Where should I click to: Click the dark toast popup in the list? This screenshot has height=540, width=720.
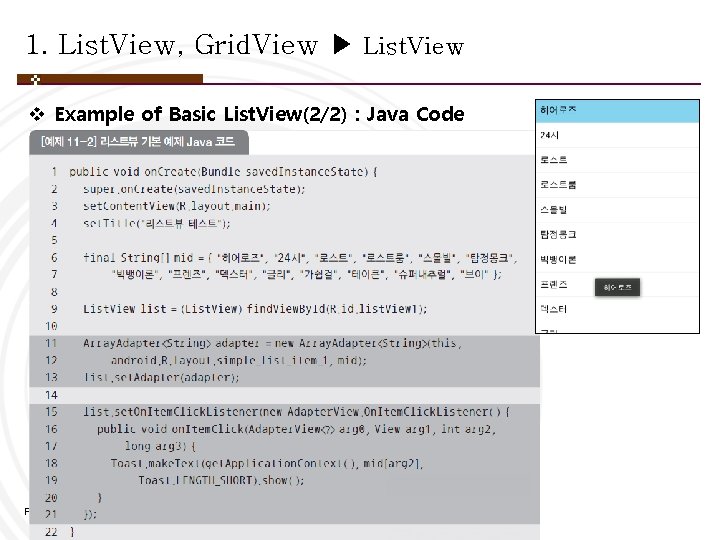(617, 287)
